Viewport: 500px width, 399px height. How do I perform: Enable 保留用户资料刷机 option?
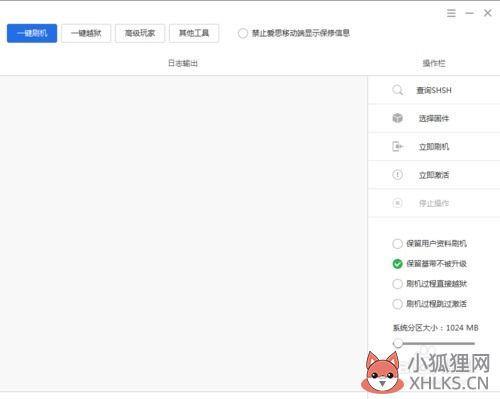397,244
